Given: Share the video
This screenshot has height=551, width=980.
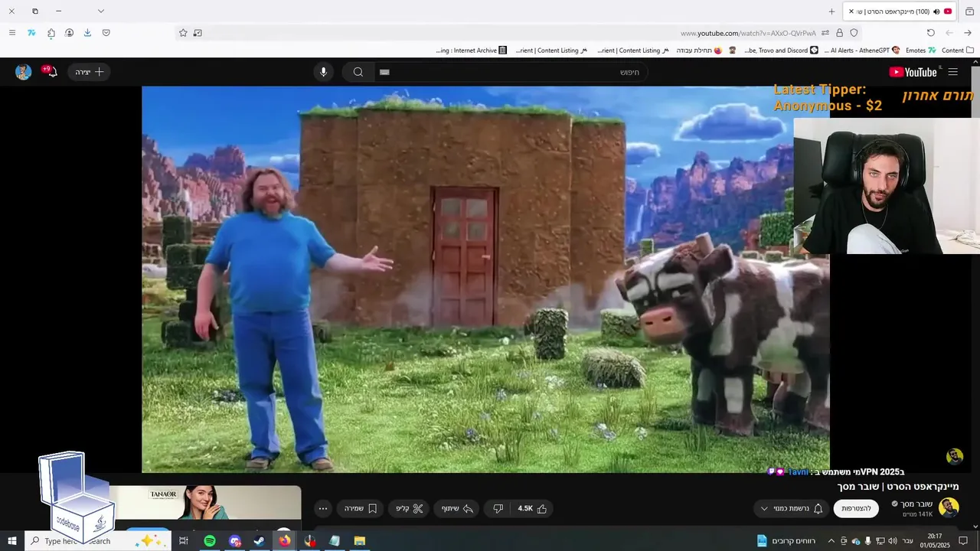Looking at the screenshot, I should pos(458,508).
